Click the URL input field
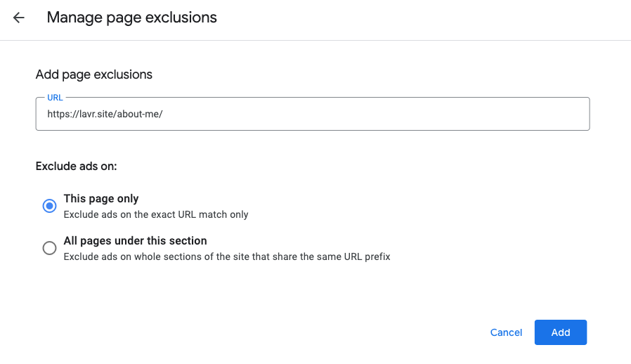Image resolution: width=631 pixels, height=364 pixels. (312, 114)
